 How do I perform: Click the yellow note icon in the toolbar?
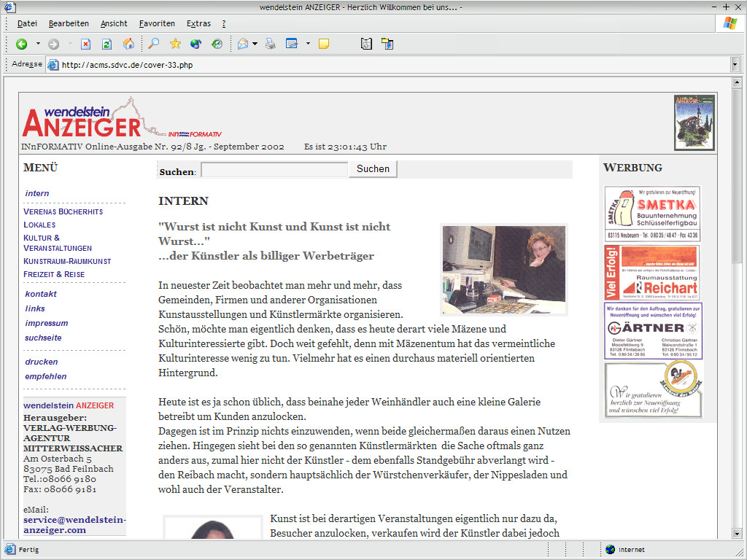click(x=324, y=44)
